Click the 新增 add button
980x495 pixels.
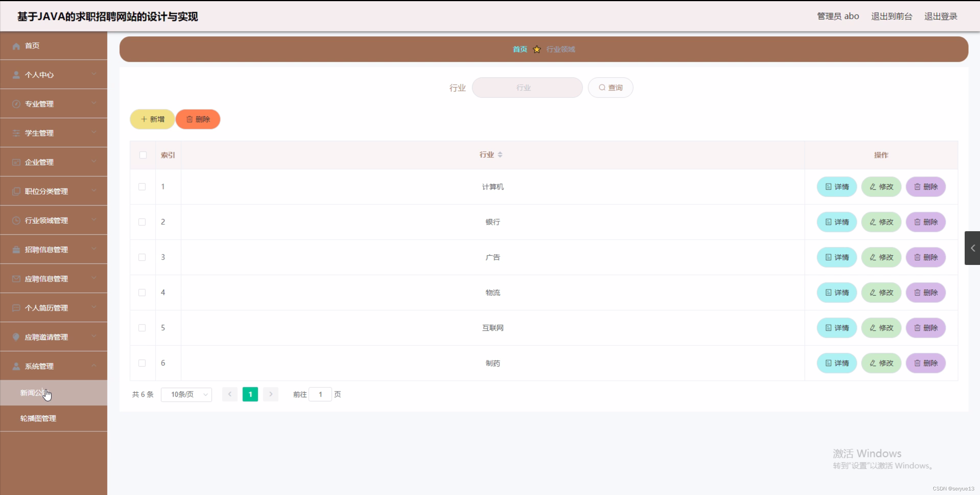[x=152, y=119]
